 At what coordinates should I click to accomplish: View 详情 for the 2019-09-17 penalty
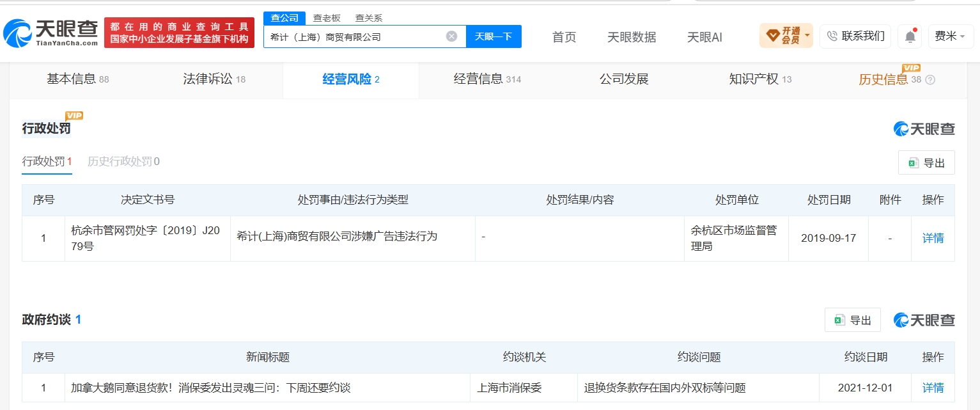tap(933, 238)
